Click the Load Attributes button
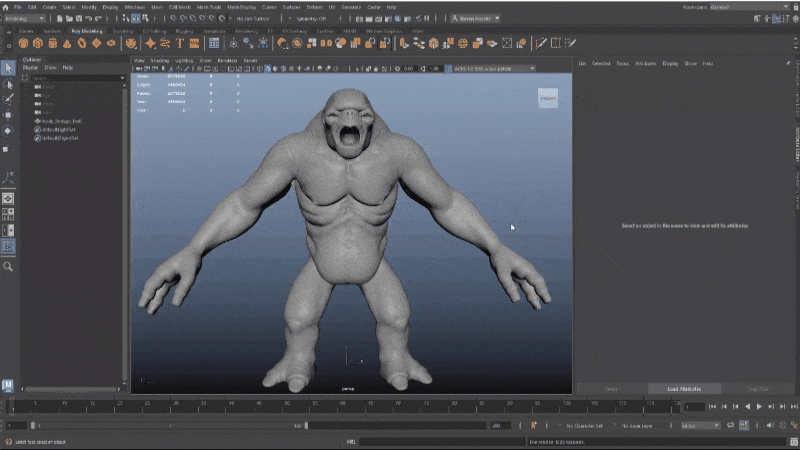The width and height of the screenshot is (800, 450). 682,388
